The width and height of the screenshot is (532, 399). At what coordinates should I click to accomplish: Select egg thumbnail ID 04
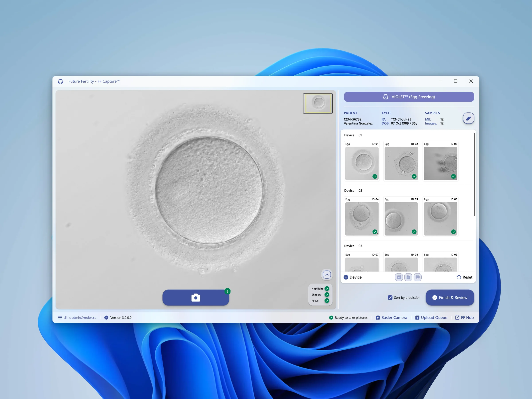(362, 219)
